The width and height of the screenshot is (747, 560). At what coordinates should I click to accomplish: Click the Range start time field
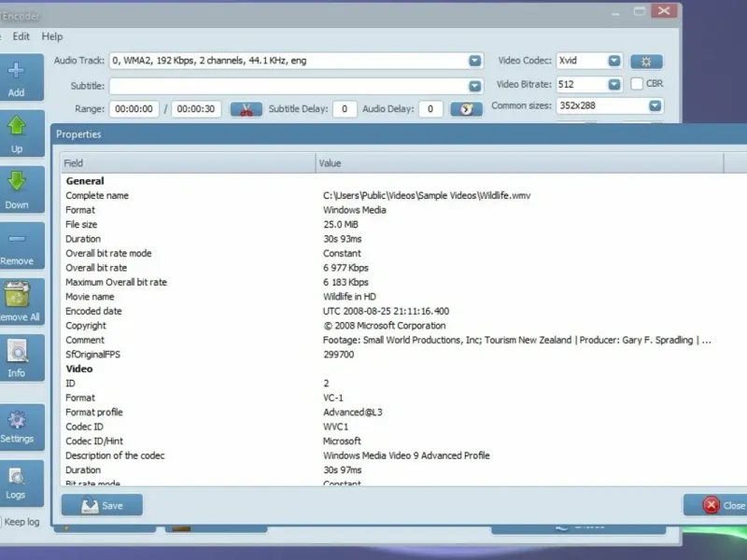134,109
